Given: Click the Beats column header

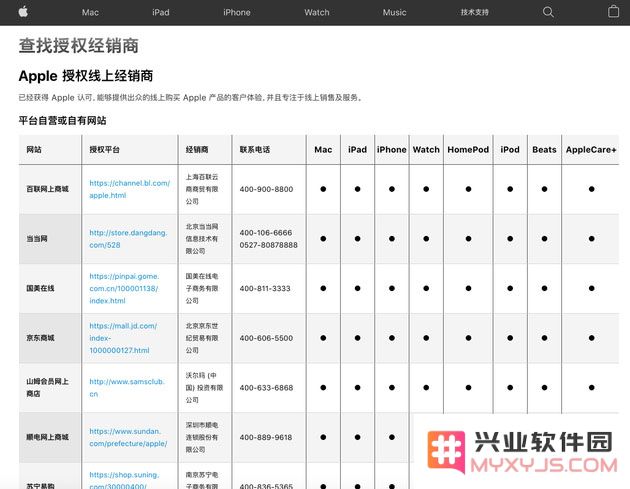Looking at the screenshot, I should click(x=544, y=149).
